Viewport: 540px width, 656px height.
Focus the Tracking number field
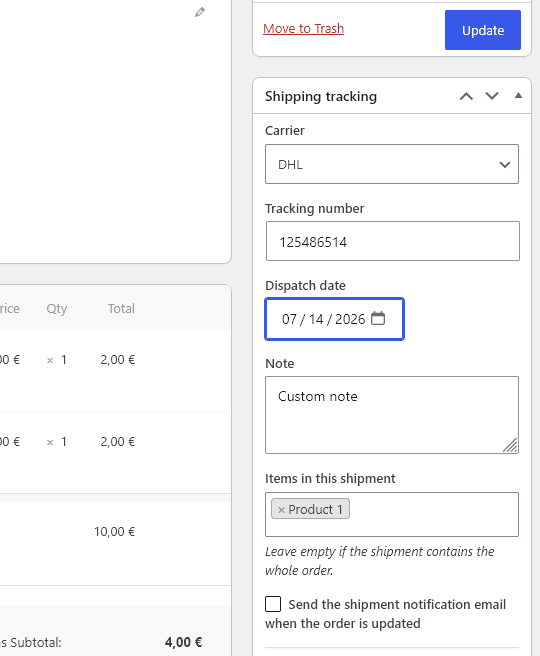[393, 241]
